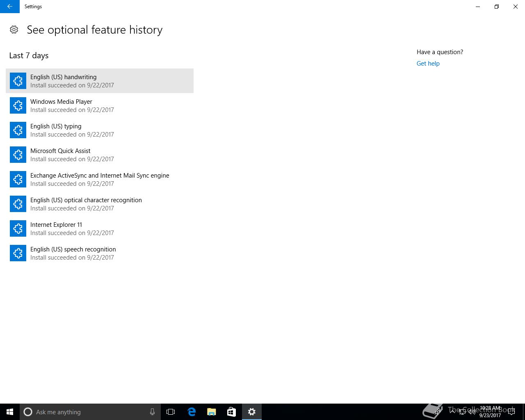Click the Ask me anything search box
The width and height of the screenshot is (525, 420).
[90, 412]
